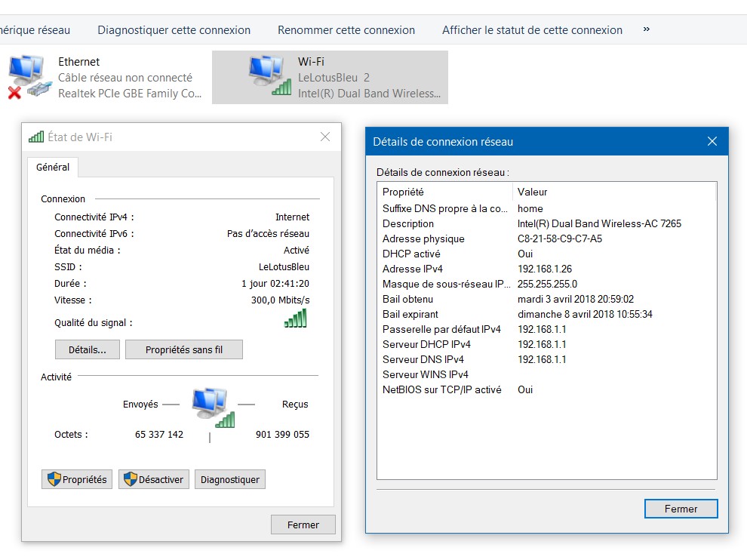Click Afficher le statut de cette connexion

[x=532, y=30]
